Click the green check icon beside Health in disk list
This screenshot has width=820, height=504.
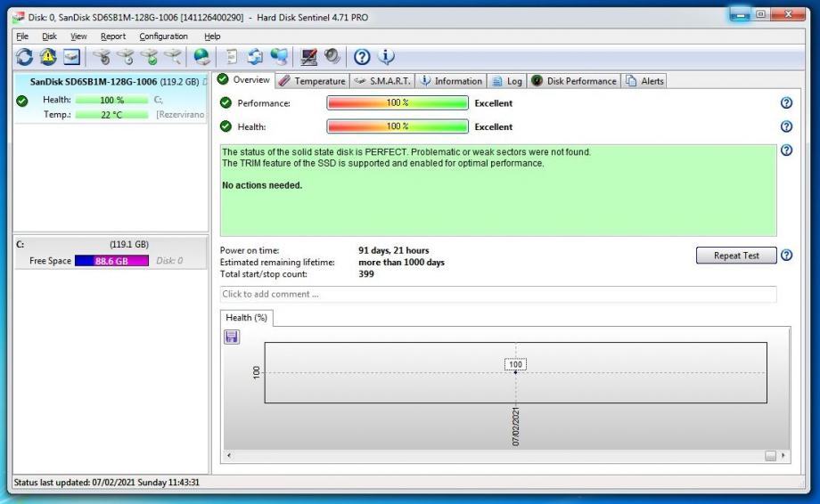(x=22, y=101)
